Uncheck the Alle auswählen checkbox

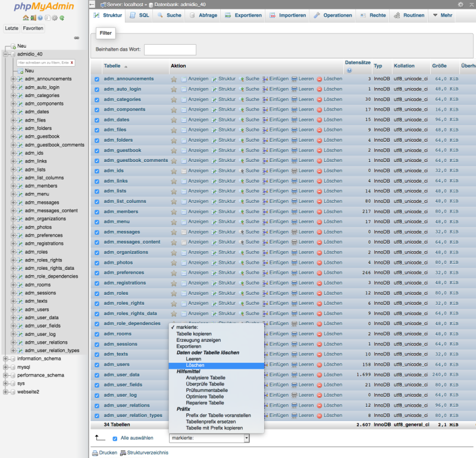[114, 438]
